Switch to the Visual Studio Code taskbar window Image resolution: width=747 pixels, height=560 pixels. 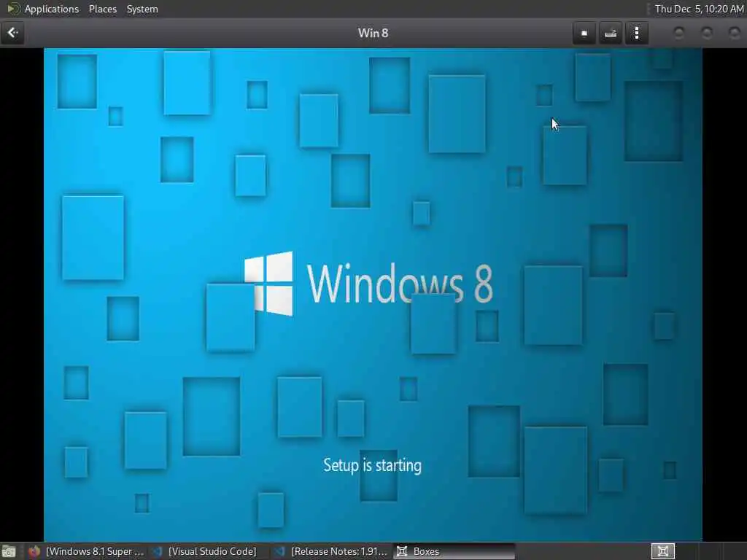pyautogui.click(x=205, y=551)
